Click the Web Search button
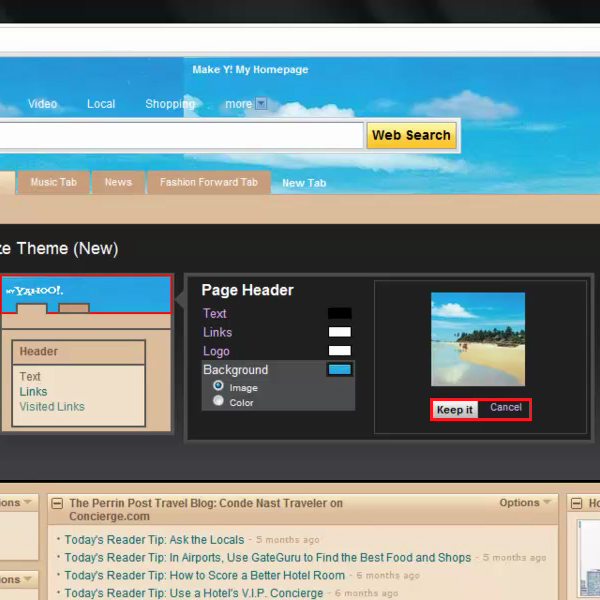Viewport: 600px width, 600px height. [x=411, y=135]
